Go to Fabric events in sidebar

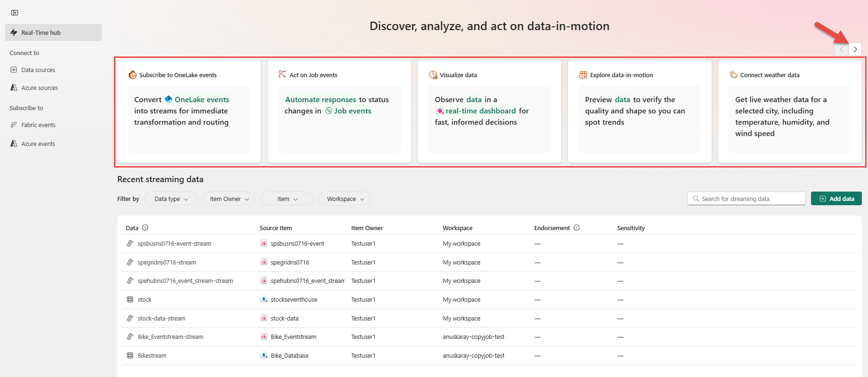pyautogui.click(x=38, y=125)
